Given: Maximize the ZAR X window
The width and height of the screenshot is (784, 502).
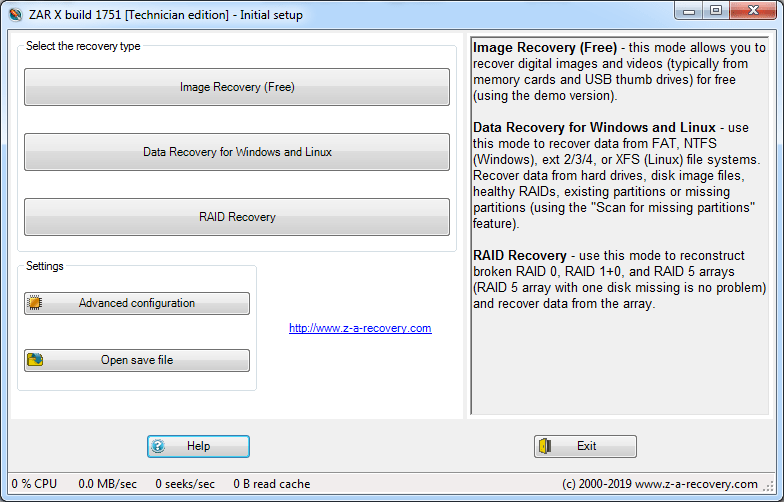Looking at the screenshot, I should pos(716,10).
